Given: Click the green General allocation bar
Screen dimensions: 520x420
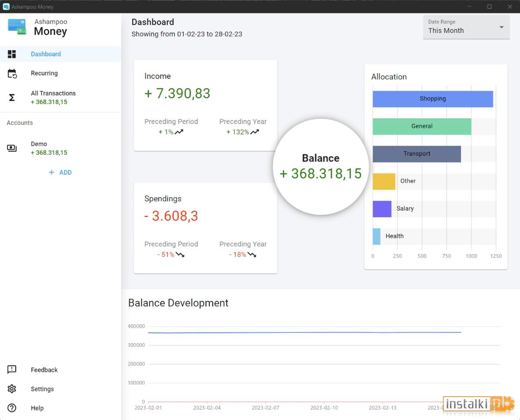Looking at the screenshot, I should pyautogui.click(x=422, y=126).
